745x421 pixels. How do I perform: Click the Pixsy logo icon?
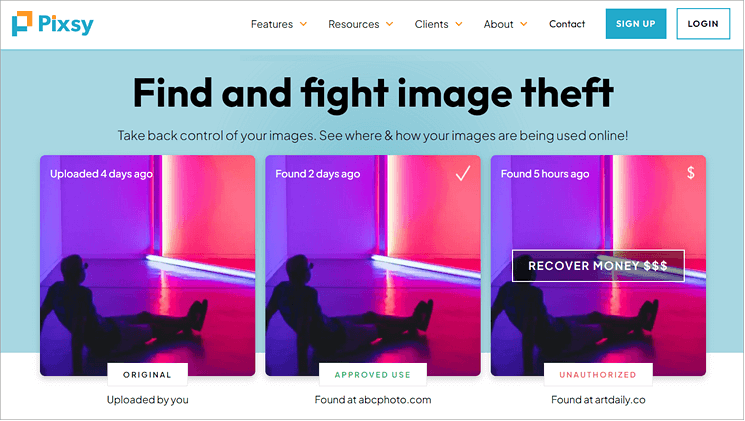point(22,23)
